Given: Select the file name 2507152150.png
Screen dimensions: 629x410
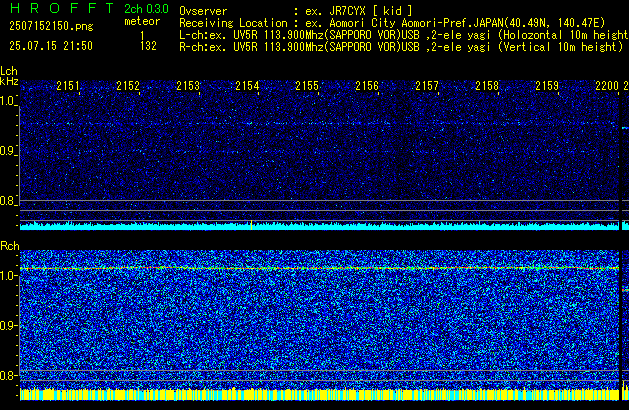Looking at the screenshot, I should pyautogui.click(x=51, y=26).
